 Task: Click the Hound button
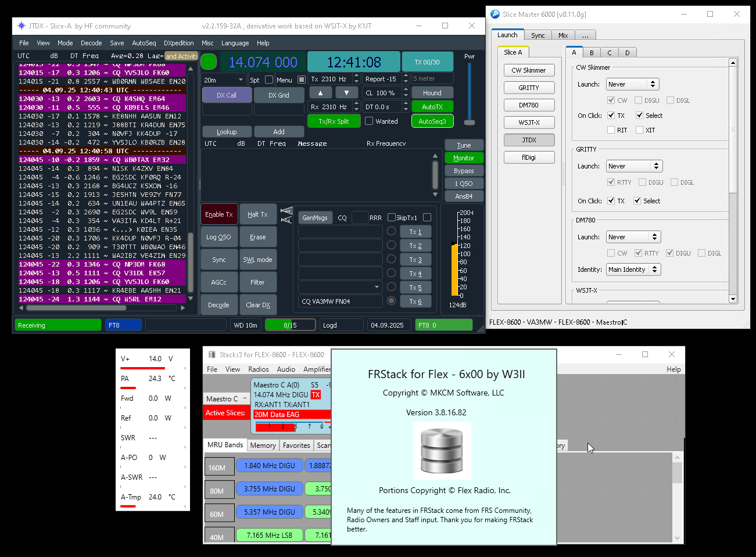tap(432, 93)
